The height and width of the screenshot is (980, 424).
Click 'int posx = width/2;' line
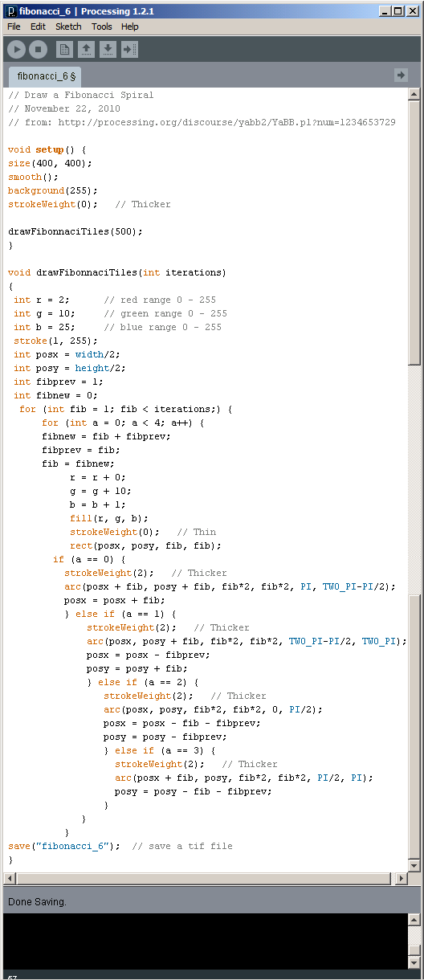click(67, 354)
